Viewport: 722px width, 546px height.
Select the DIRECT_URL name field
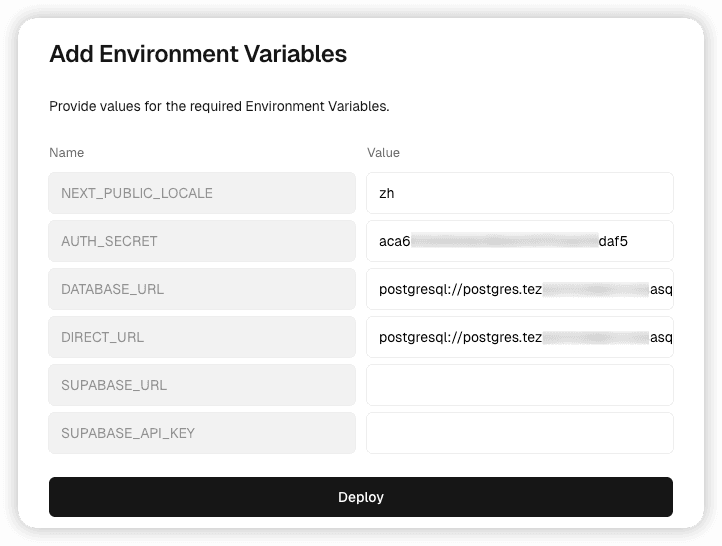coord(201,337)
